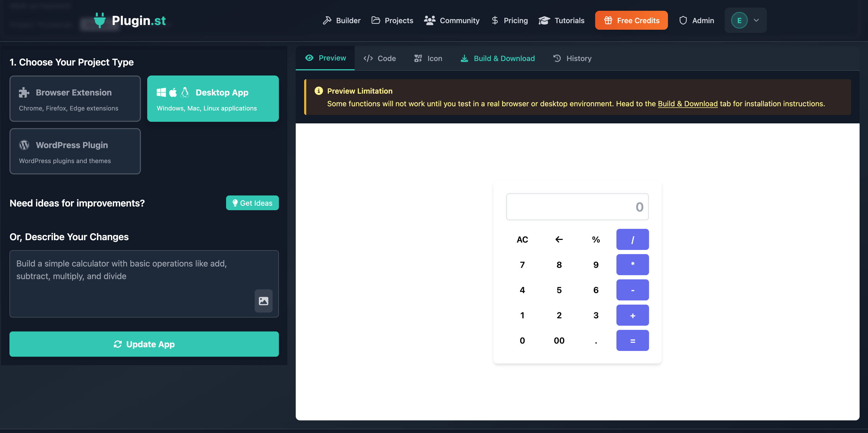Expand the user account dropdown chevron
The image size is (868, 433).
[756, 20]
